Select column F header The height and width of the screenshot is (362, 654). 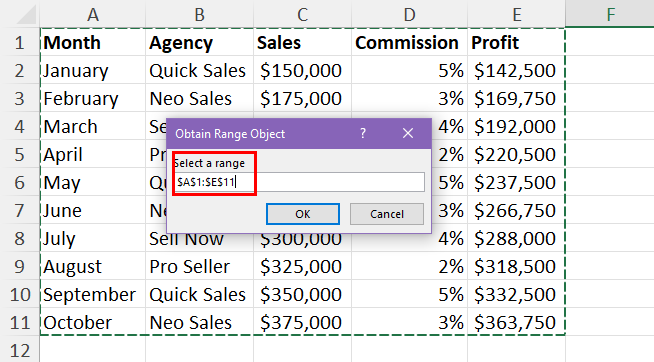point(610,14)
